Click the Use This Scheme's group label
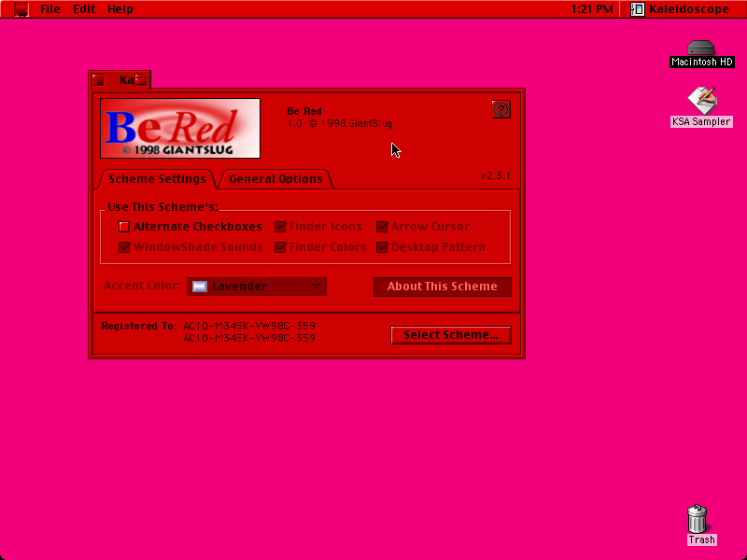The image size is (747, 560). coord(162,207)
